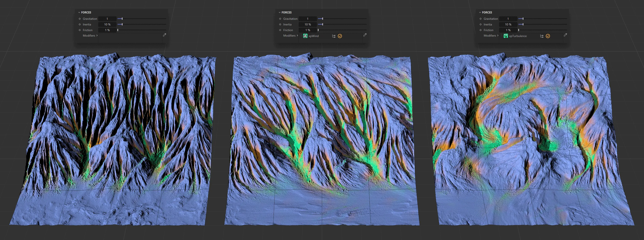Click the xpTurbulence modifier name label
This screenshot has height=240, width=644.
pos(519,36)
